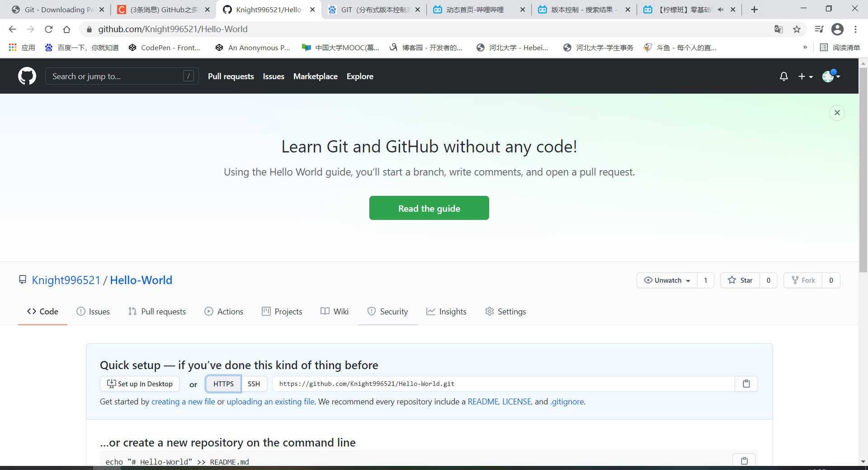Image resolution: width=868 pixels, height=470 pixels.
Task: Click the repository URL text field
Action: (504, 384)
